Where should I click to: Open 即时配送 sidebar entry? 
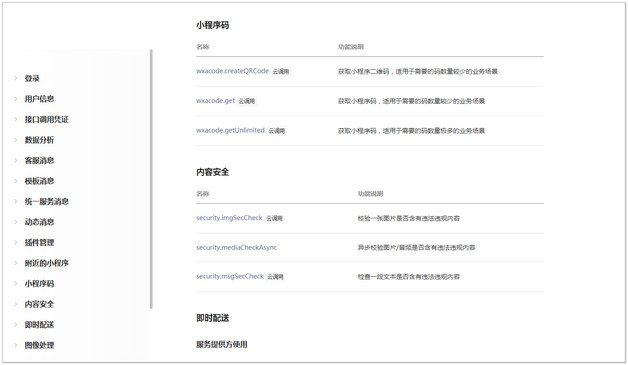click(x=39, y=325)
